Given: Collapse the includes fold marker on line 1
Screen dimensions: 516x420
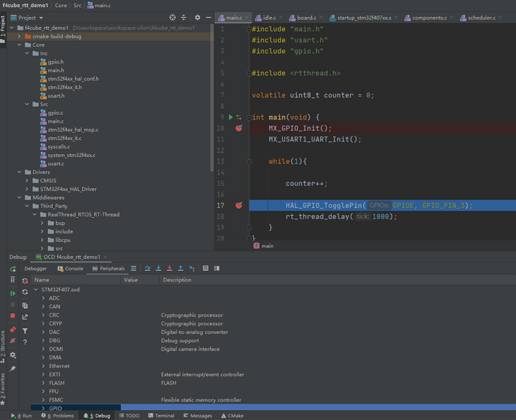Looking at the screenshot, I should click(249, 29).
